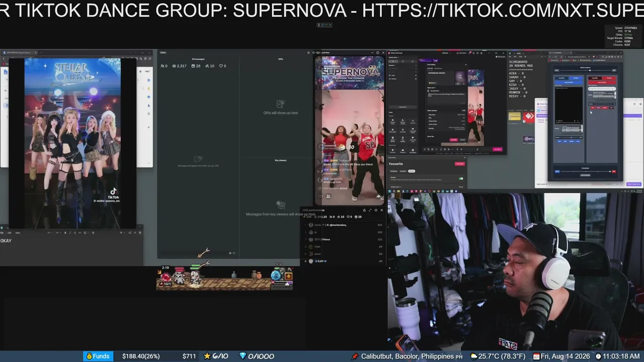Screen dimensions: 644x362
Task: Click the $188.40(26%) funds amount
Action: [x=141, y=356]
